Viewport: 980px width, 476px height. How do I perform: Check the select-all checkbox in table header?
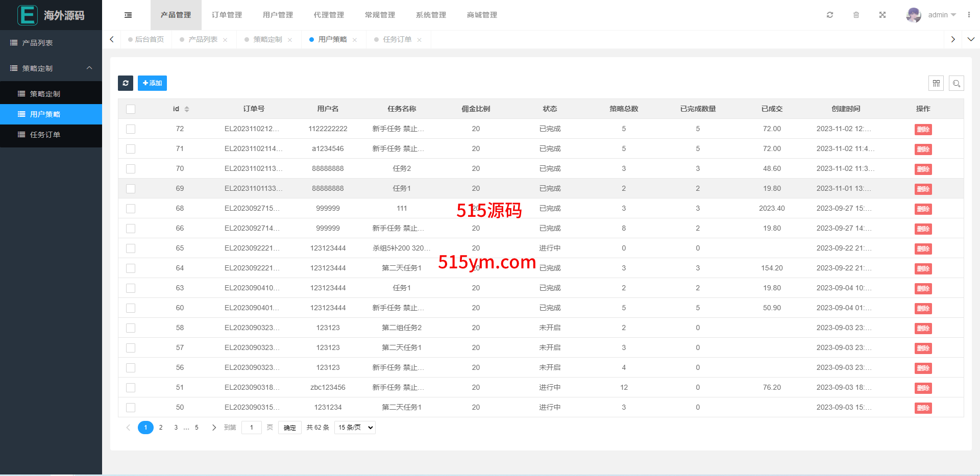(131, 109)
